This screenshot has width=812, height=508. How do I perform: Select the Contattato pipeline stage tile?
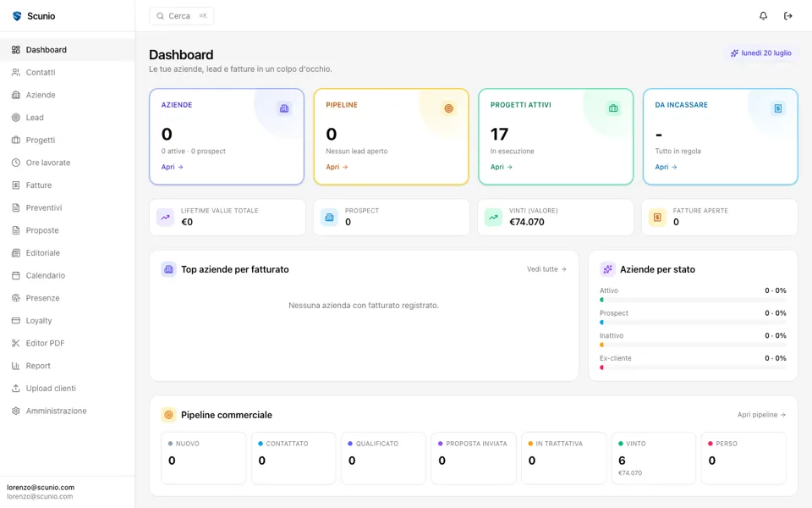pos(294,458)
